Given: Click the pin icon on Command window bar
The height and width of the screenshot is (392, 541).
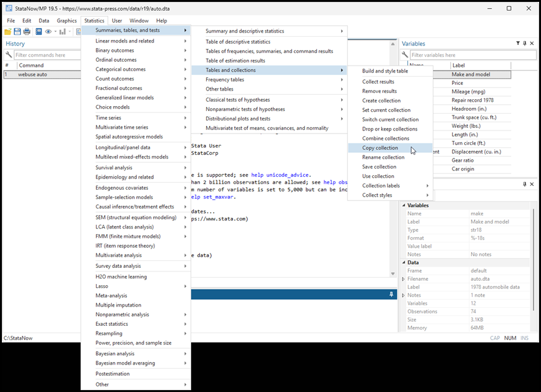Looking at the screenshot, I should click(391, 295).
